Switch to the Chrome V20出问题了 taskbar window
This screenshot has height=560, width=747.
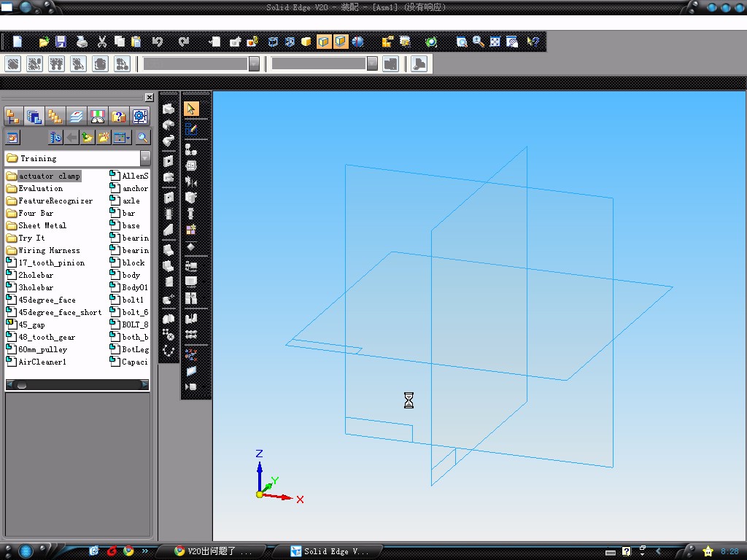pos(212,551)
